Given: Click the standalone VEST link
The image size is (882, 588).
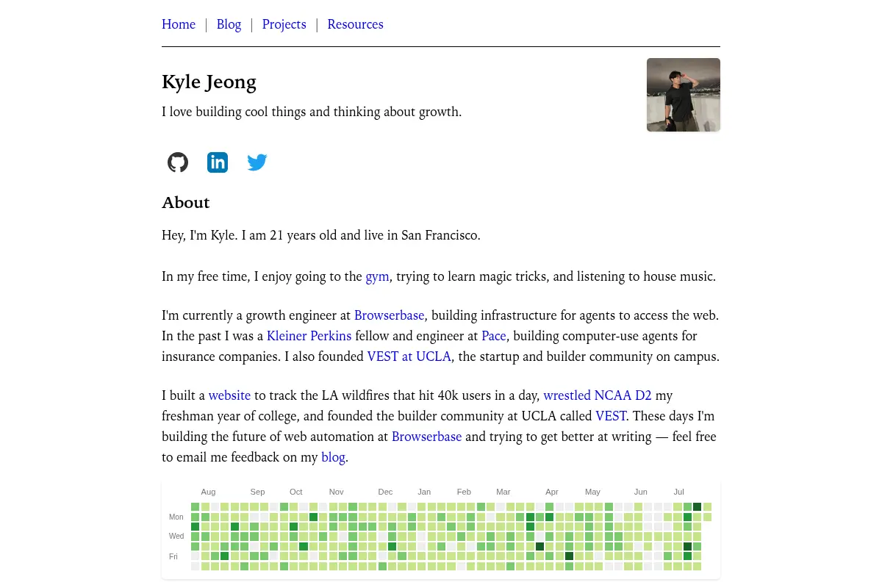Looking at the screenshot, I should click(611, 416).
